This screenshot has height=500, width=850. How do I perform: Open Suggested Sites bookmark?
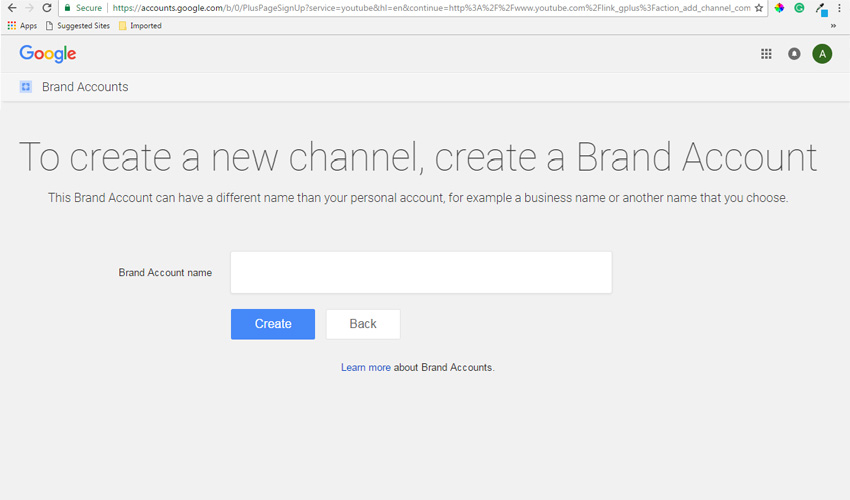pyautogui.click(x=78, y=25)
